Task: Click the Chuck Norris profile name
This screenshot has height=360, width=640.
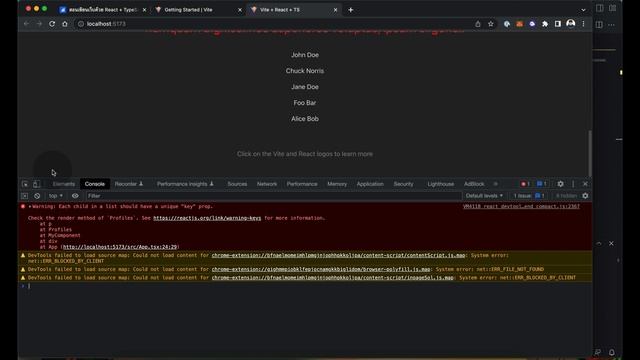Action: click(x=305, y=71)
